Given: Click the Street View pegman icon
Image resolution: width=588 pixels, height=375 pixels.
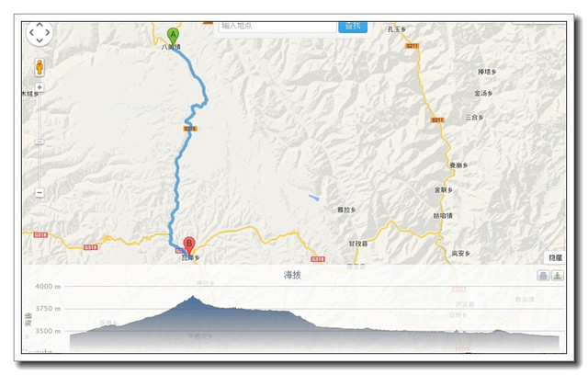Looking at the screenshot, I should [40, 67].
